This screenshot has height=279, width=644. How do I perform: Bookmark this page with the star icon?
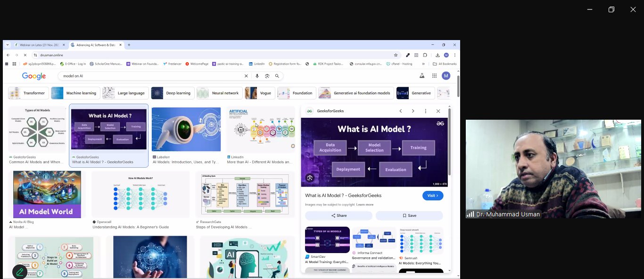396,55
